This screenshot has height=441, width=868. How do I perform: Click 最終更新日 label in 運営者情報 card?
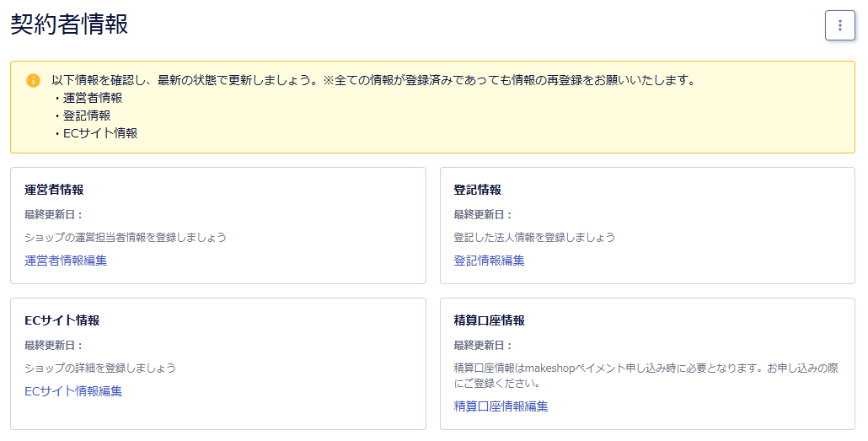point(54,215)
